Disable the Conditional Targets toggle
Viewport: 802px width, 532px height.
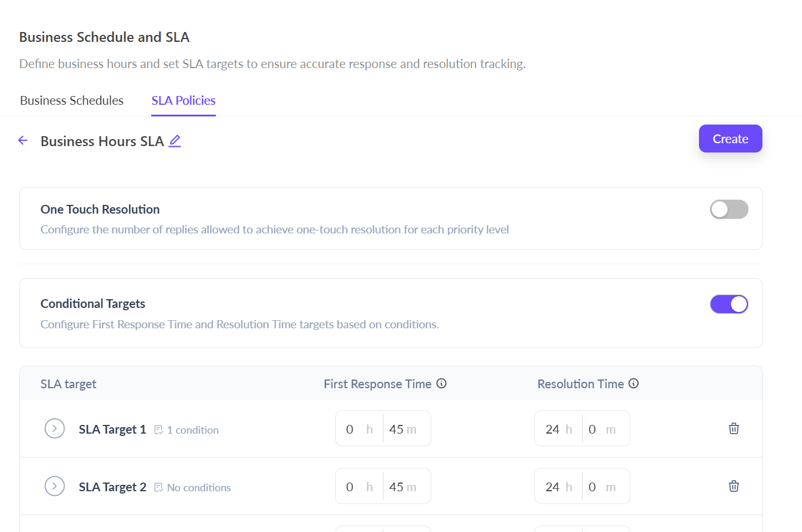point(729,304)
